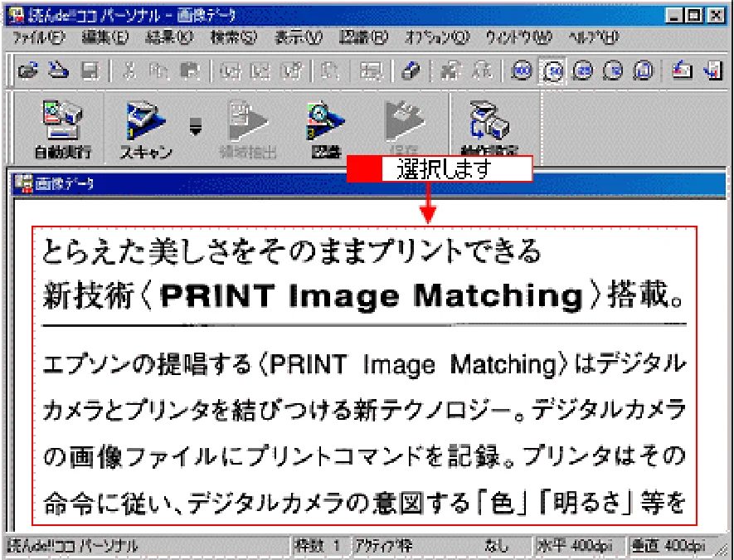Open the ウィンドウ(W) menu
This screenshot has width=734, height=560.
pyautogui.click(x=518, y=37)
